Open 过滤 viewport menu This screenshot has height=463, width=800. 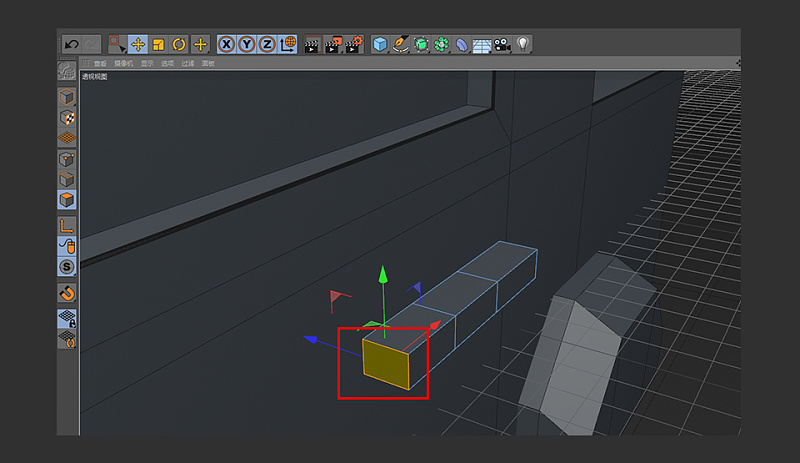pyautogui.click(x=188, y=63)
